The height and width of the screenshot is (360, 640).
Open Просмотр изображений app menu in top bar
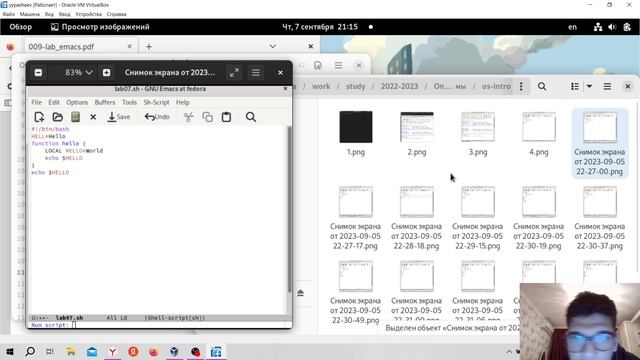coord(100,27)
